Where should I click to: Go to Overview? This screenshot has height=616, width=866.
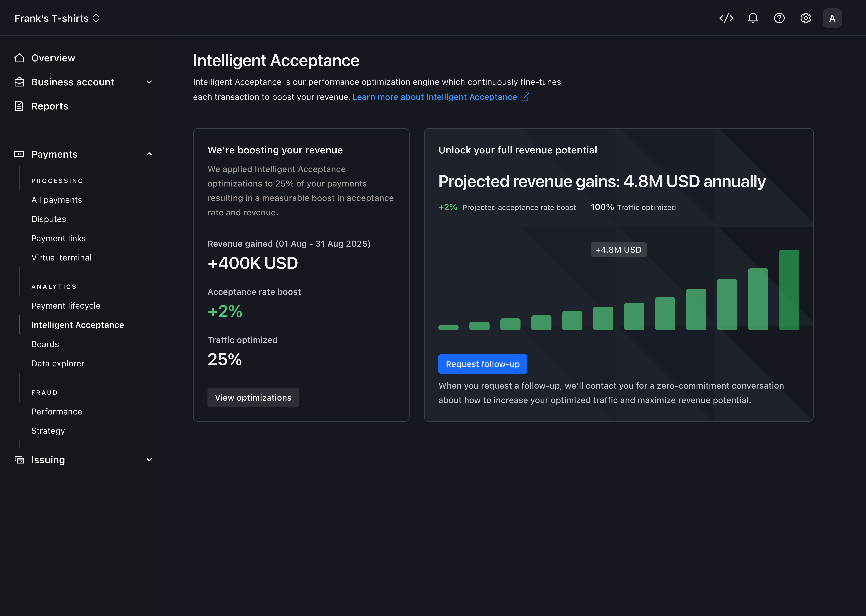tap(53, 58)
